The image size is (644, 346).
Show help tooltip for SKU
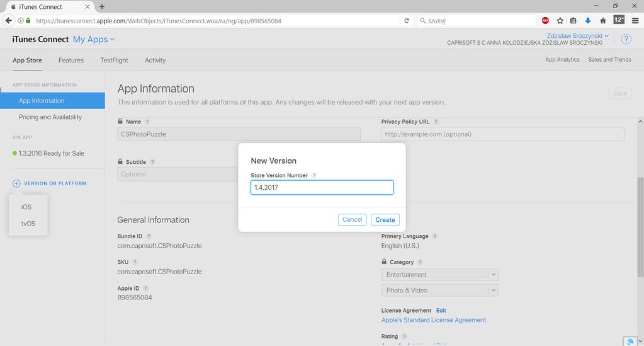point(135,262)
